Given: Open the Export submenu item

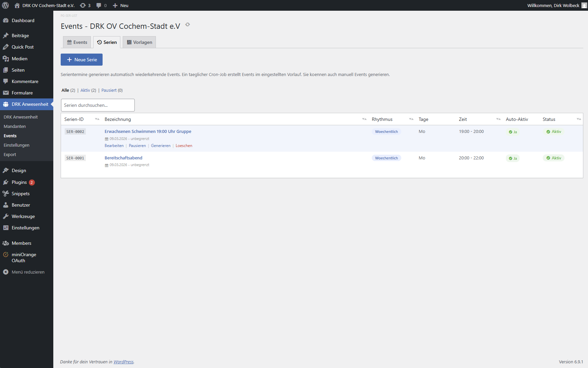Looking at the screenshot, I should tap(10, 154).
